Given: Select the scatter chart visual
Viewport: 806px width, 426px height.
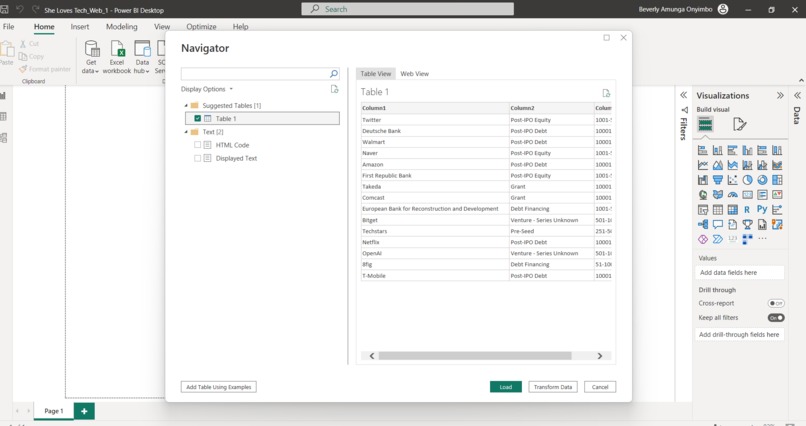Looking at the screenshot, I should [732, 180].
